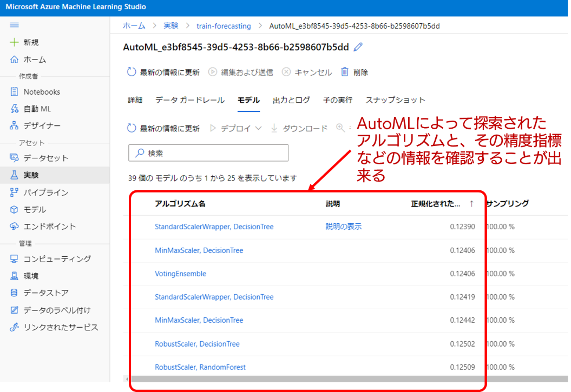Click the デプロイ button label
Viewport: 571px width, 392px height.
pyautogui.click(x=236, y=128)
